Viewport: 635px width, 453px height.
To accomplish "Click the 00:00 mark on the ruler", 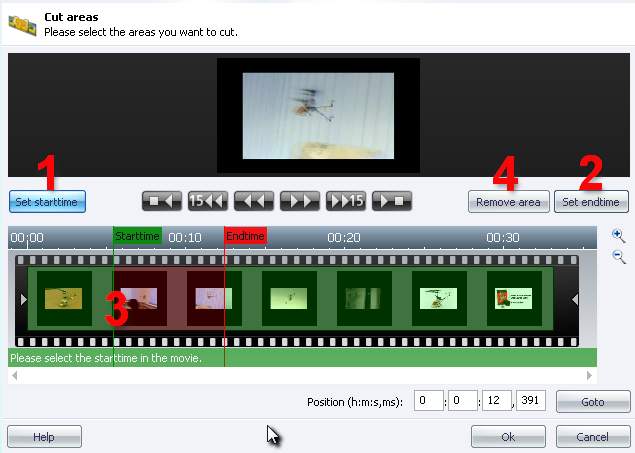I will 27,237.
